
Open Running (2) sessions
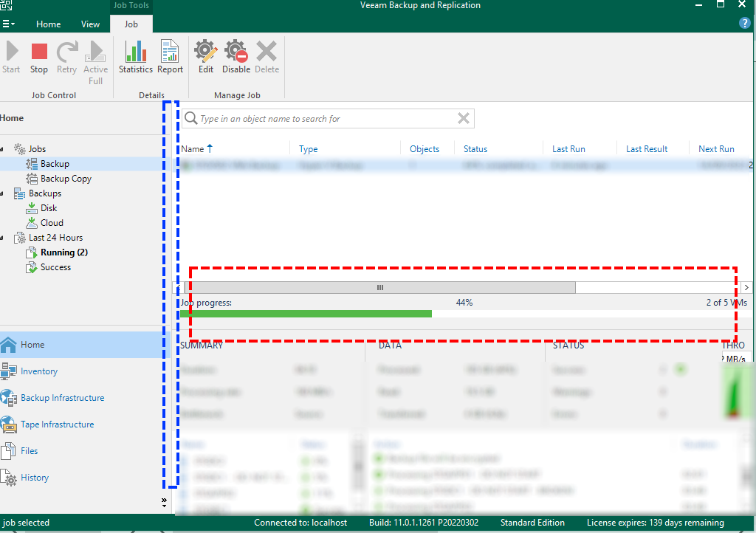coord(64,252)
